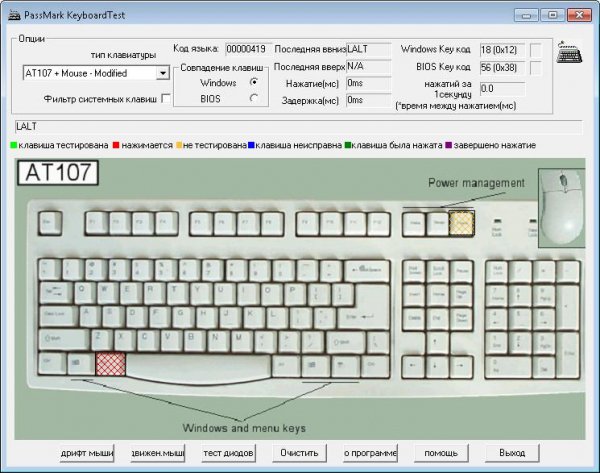The width and height of the screenshot is (600, 473).
Task: Click the Задержка(мс) value field
Action: pyautogui.click(x=369, y=100)
